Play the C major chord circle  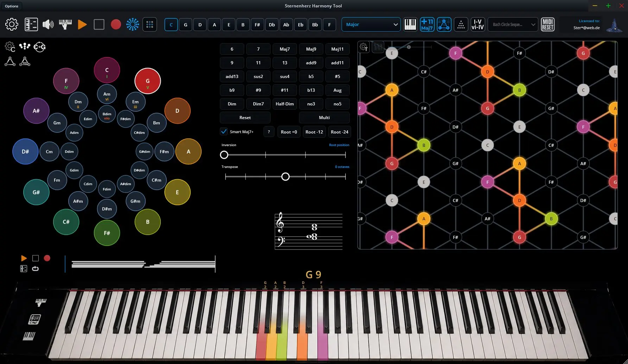(107, 70)
